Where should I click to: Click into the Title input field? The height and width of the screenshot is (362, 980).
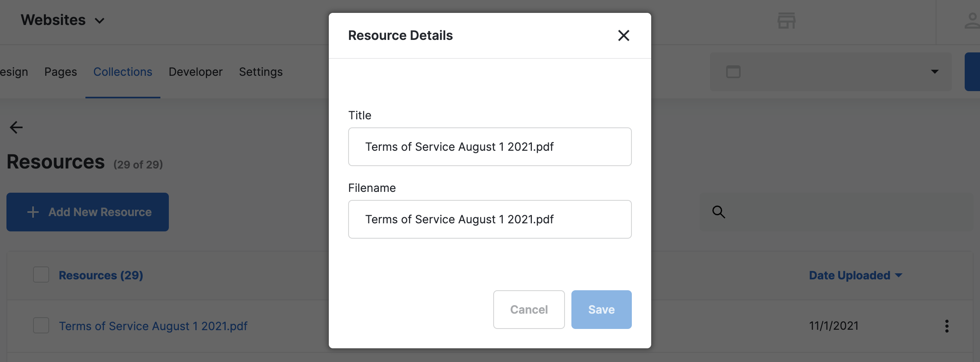[x=490, y=147]
